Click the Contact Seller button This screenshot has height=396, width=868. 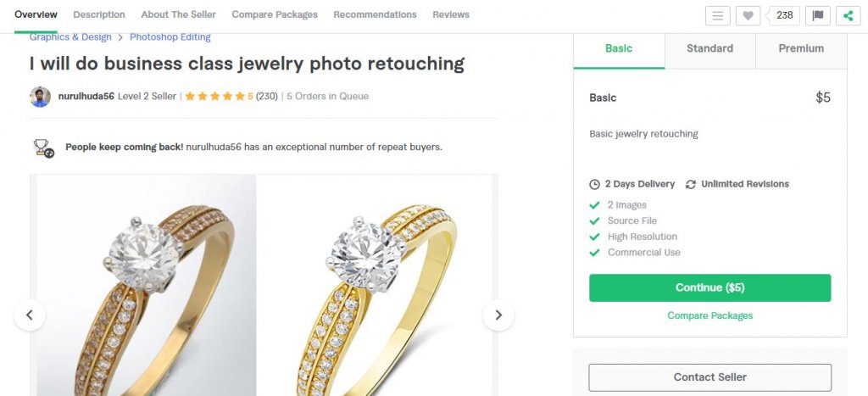click(x=709, y=377)
